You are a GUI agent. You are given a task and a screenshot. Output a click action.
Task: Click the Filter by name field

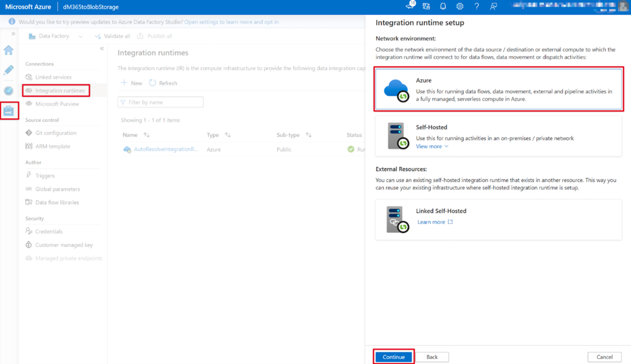pyautogui.click(x=161, y=102)
